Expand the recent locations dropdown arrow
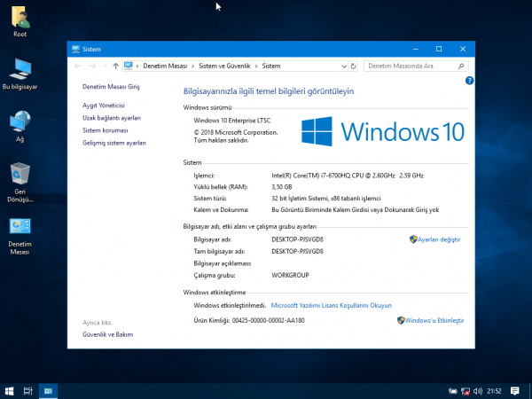This screenshot has height=399, width=532. click(x=105, y=66)
